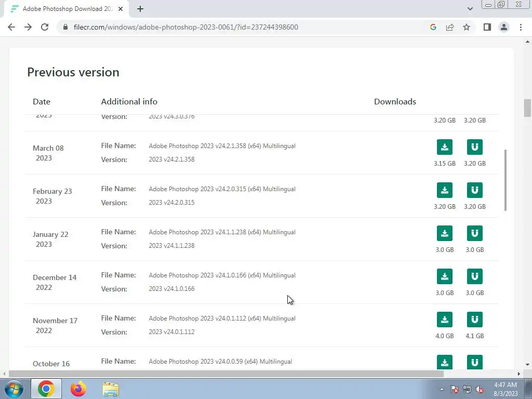Click file name with v24.1.0.166 (x64) Multilingual
The width and height of the screenshot is (532, 399).
pos(222,275)
